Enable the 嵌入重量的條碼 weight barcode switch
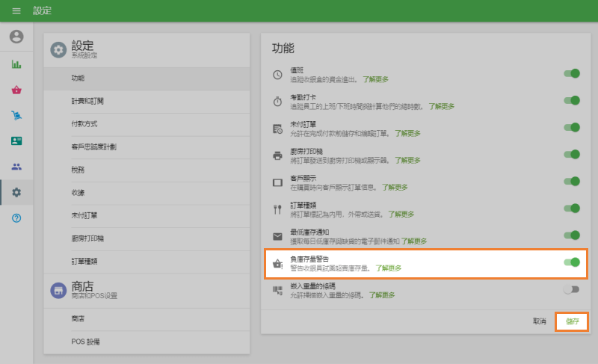 [572, 289]
